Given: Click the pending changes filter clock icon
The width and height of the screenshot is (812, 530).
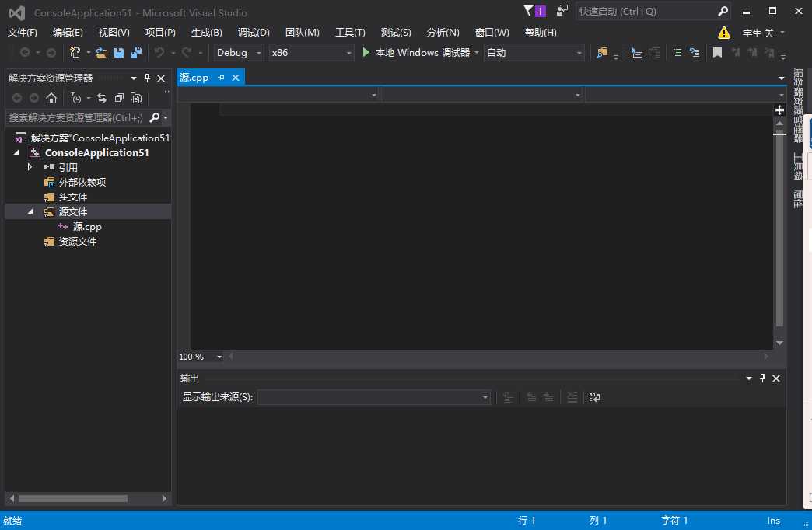Looking at the screenshot, I should (x=76, y=98).
